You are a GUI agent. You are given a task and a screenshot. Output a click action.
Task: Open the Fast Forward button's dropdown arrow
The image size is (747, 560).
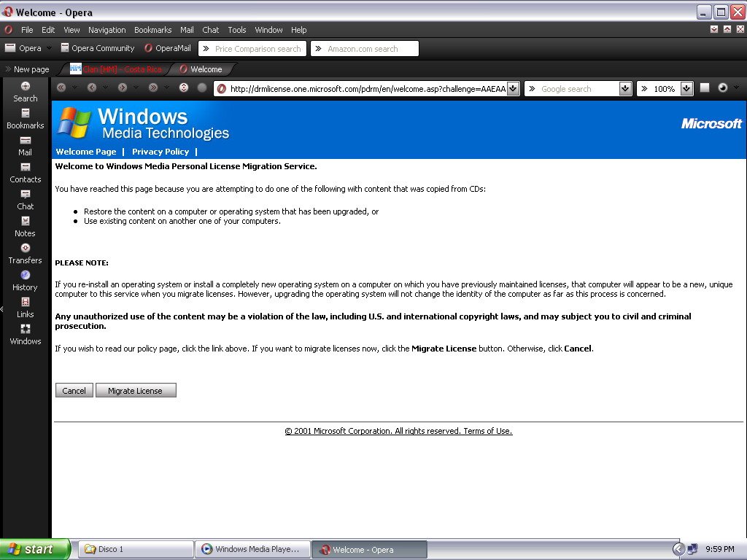coord(166,87)
